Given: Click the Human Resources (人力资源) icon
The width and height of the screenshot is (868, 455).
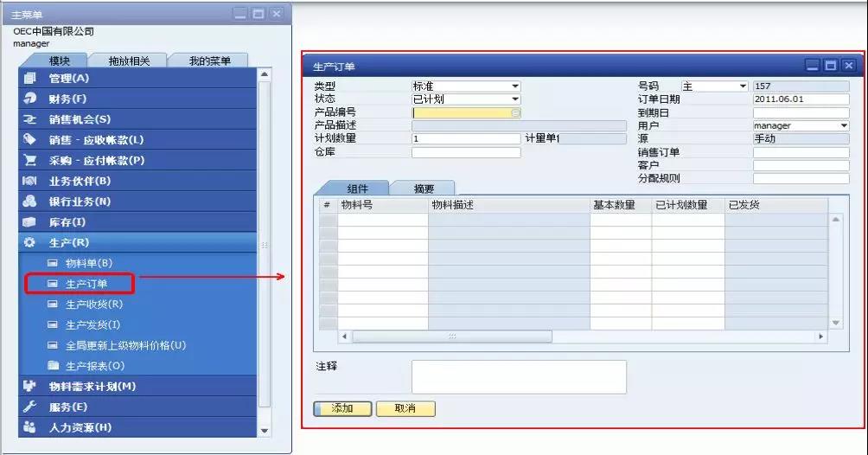Looking at the screenshot, I should (30, 427).
